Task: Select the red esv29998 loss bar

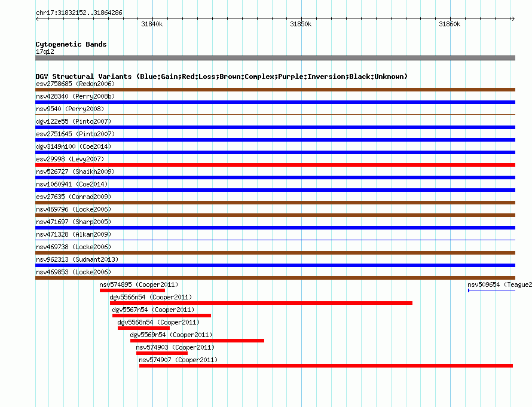Action: pyautogui.click(x=275, y=165)
